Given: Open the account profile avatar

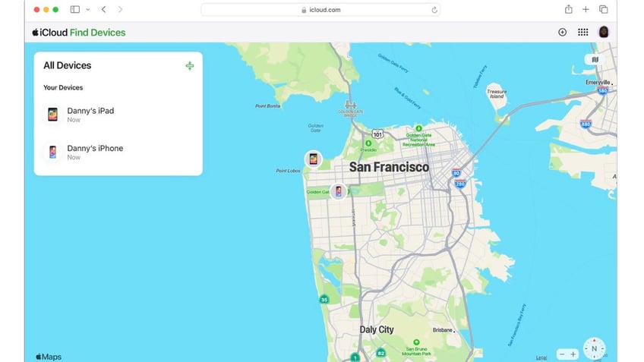Looking at the screenshot, I should point(603,32).
